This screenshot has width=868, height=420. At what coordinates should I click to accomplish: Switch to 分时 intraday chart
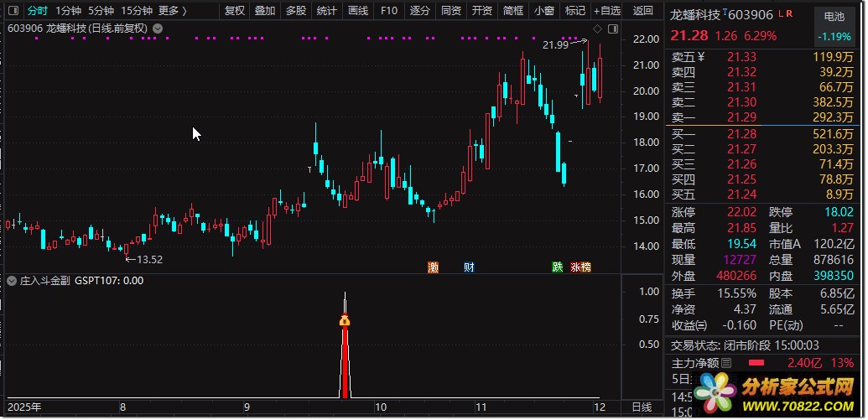point(38,11)
